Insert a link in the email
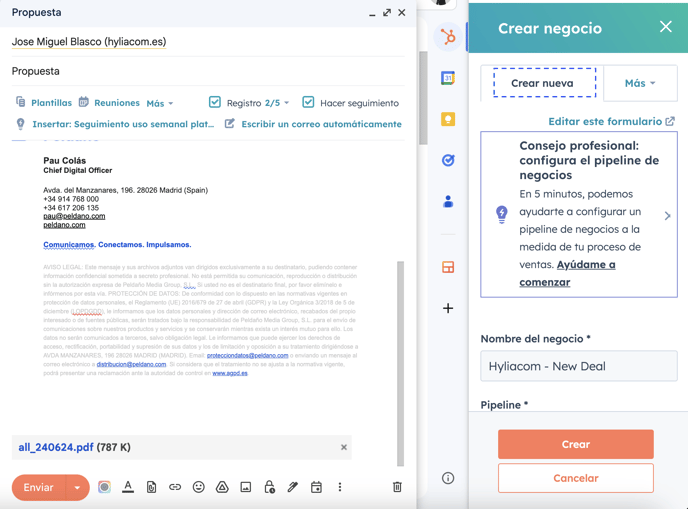This screenshot has height=509, width=688. pos(175,487)
